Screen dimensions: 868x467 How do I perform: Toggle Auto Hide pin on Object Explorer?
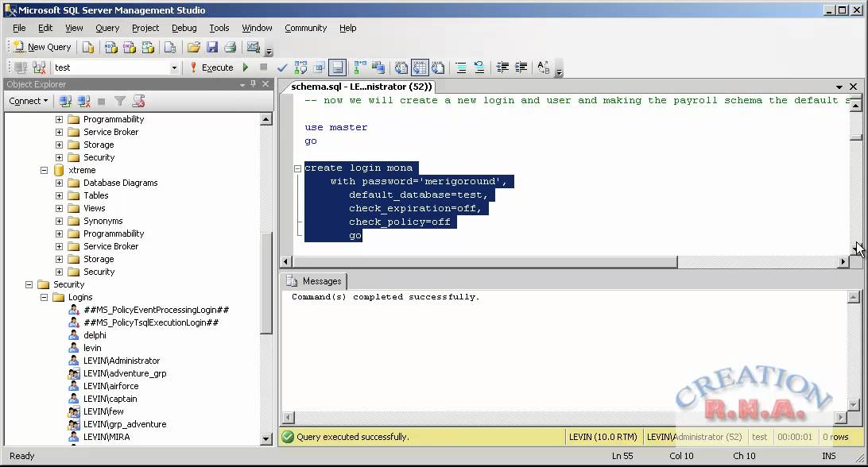click(x=254, y=84)
